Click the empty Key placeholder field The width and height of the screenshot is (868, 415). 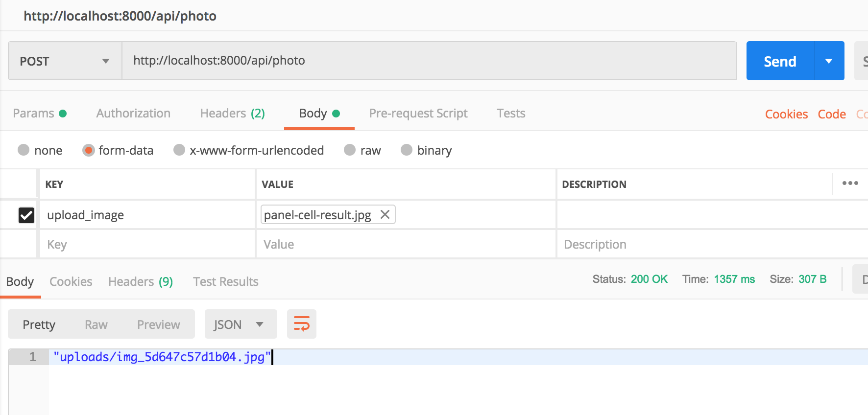click(x=147, y=244)
